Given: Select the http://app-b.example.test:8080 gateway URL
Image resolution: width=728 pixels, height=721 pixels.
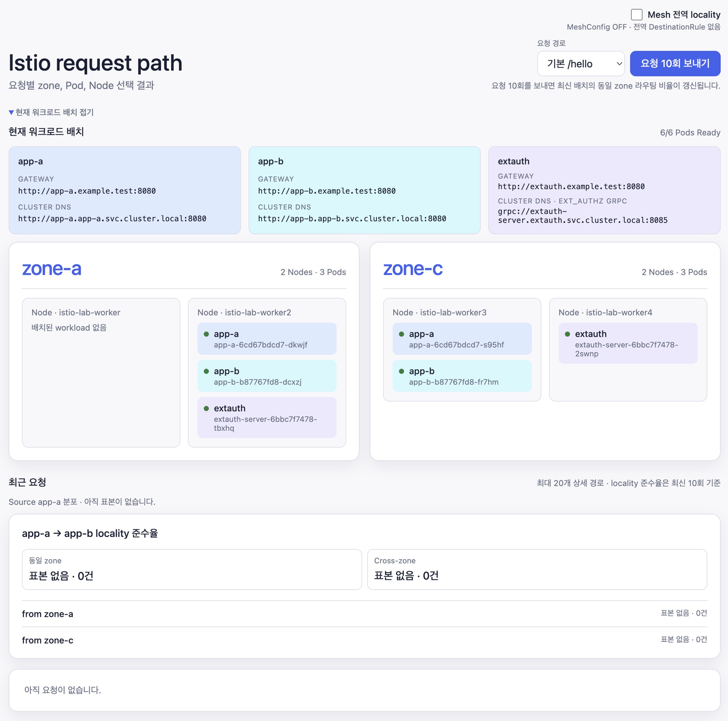Looking at the screenshot, I should (x=327, y=191).
